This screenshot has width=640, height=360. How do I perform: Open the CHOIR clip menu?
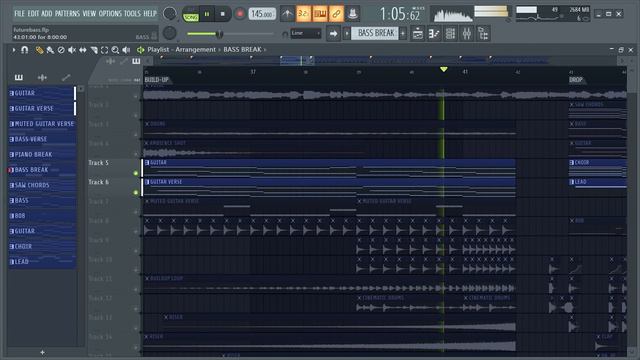pyautogui.click(x=572, y=162)
